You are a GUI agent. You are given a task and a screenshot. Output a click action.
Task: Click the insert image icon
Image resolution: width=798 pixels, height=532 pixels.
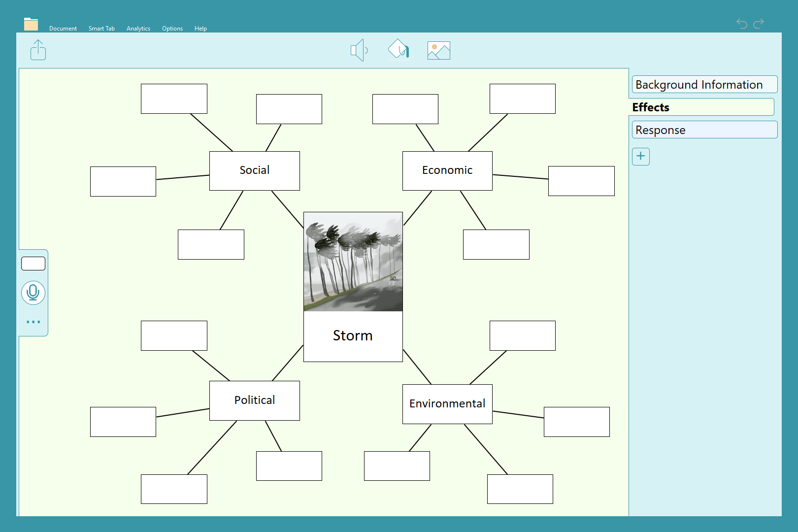[438, 50]
